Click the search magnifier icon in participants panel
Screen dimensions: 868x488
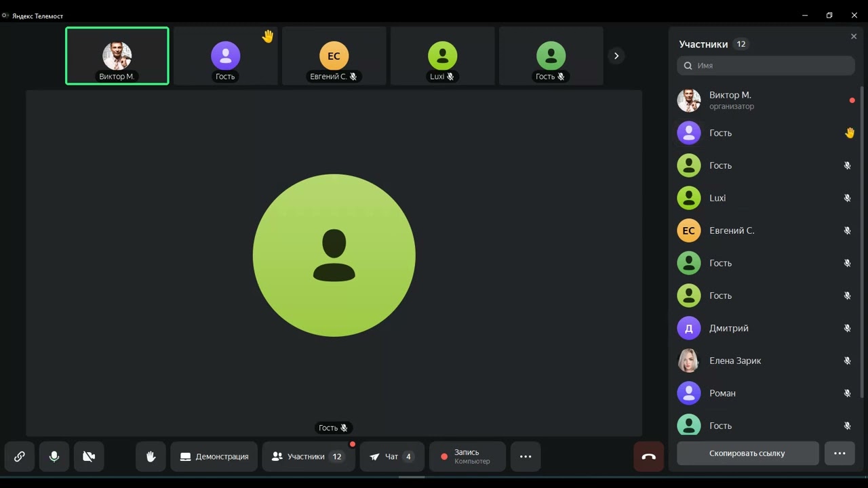(688, 66)
